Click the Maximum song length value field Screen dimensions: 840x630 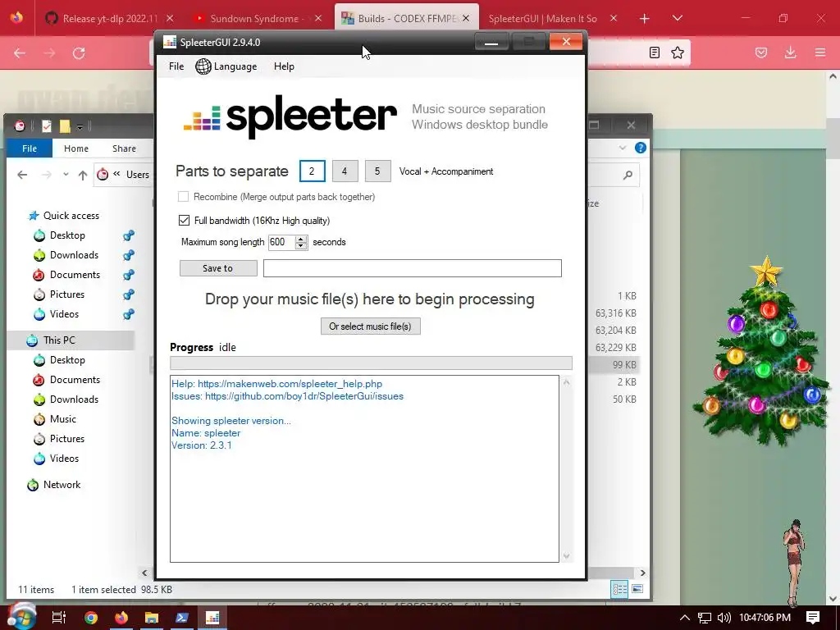(x=281, y=242)
